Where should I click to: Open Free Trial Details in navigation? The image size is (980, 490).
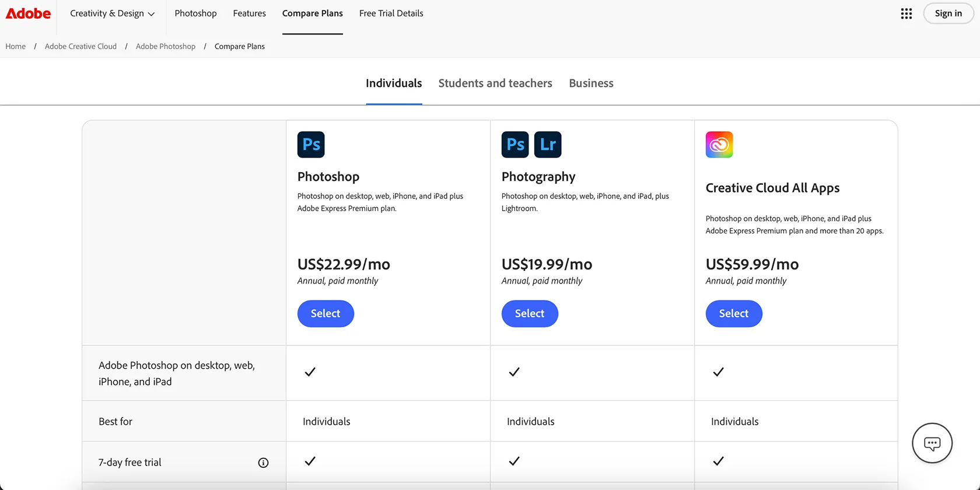(391, 13)
